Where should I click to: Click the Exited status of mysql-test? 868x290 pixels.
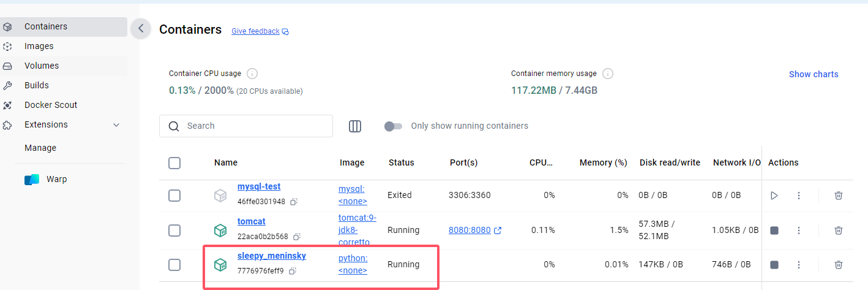coord(400,195)
